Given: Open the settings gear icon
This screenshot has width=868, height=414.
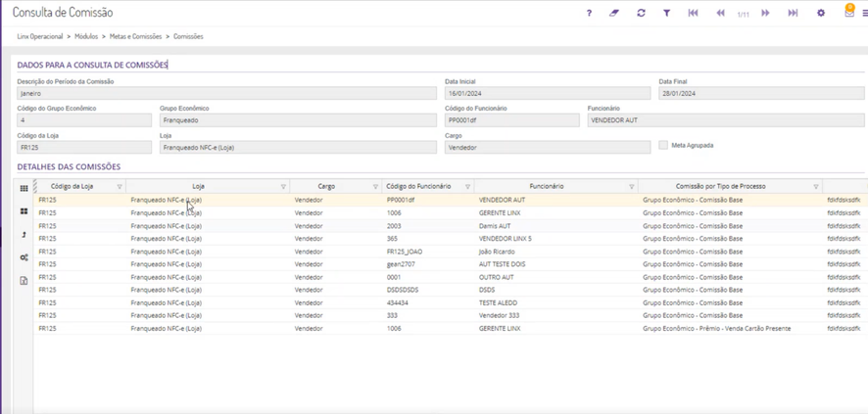Looking at the screenshot, I should (x=821, y=14).
